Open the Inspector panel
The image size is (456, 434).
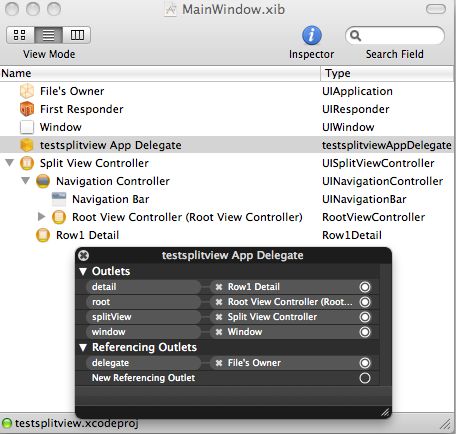[x=312, y=35]
